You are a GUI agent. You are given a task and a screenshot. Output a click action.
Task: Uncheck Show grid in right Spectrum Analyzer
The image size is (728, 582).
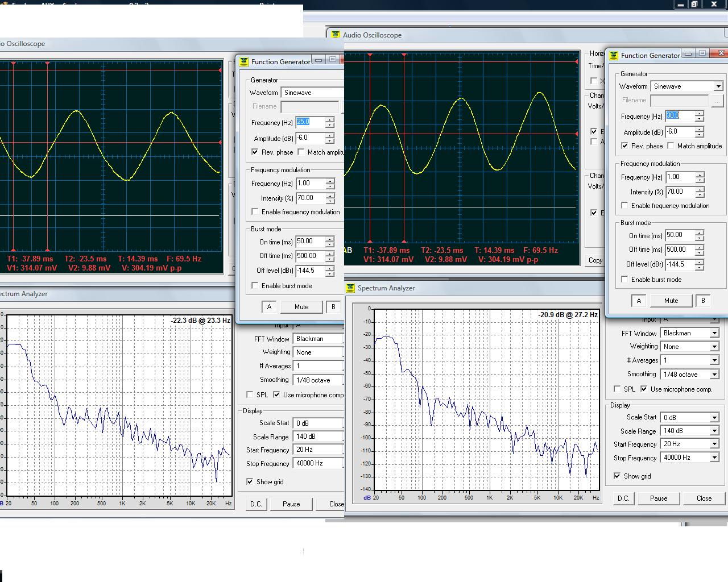click(x=617, y=476)
